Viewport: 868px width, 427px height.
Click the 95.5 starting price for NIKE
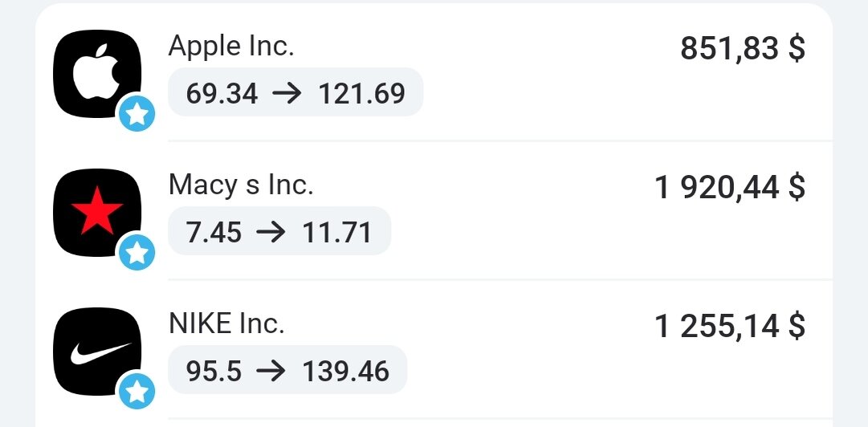[x=214, y=371]
